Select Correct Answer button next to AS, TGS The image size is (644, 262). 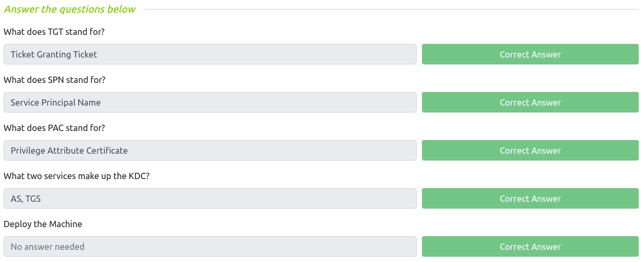coord(530,199)
